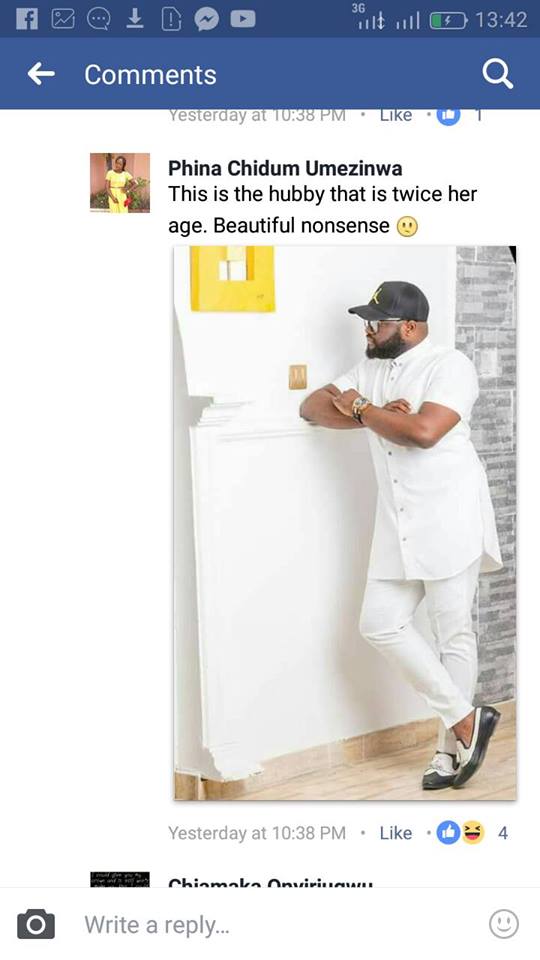Open Chiamaka's profile picture below
This screenshot has height=960, width=540.
120,879
